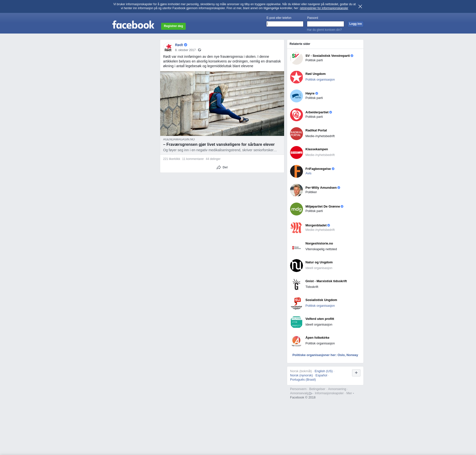Open retningslinjer for informasjonskapsler link

pyautogui.click(x=324, y=8)
